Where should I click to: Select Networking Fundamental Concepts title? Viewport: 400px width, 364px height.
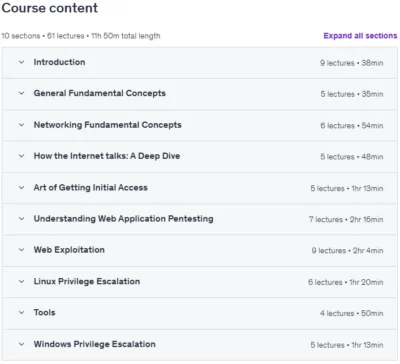click(x=108, y=125)
